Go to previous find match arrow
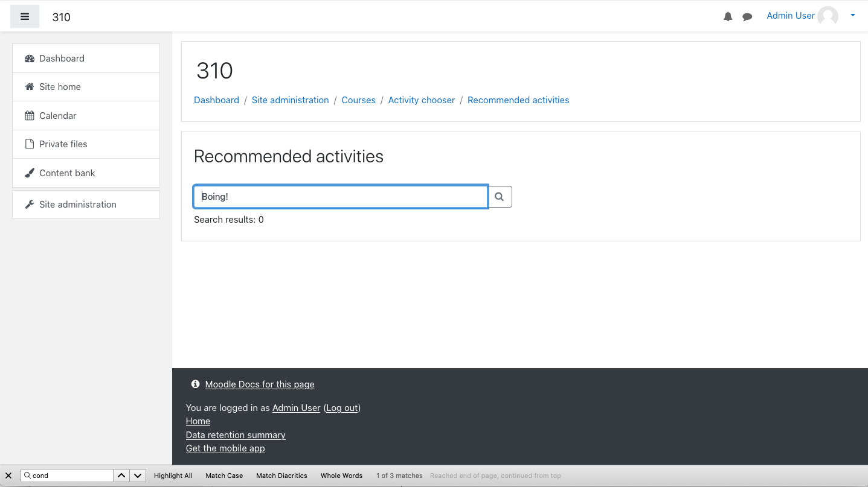 pyautogui.click(x=121, y=476)
